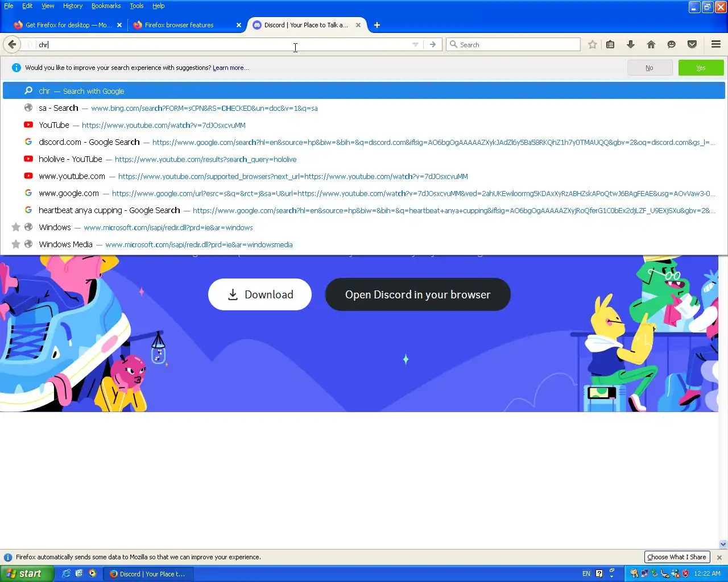
Task: Choose the 'YouTube' watch suggestion
Action: pyautogui.click(x=364, y=125)
